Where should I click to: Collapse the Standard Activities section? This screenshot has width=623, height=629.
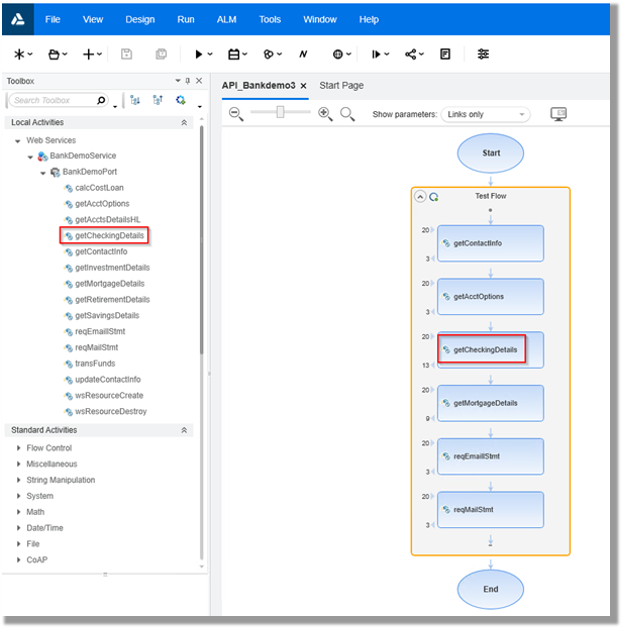184,430
